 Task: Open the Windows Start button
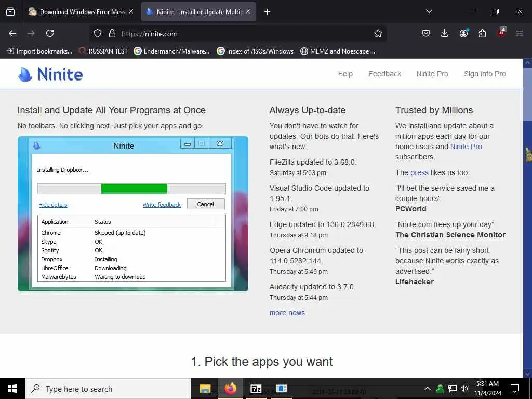point(12,389)
